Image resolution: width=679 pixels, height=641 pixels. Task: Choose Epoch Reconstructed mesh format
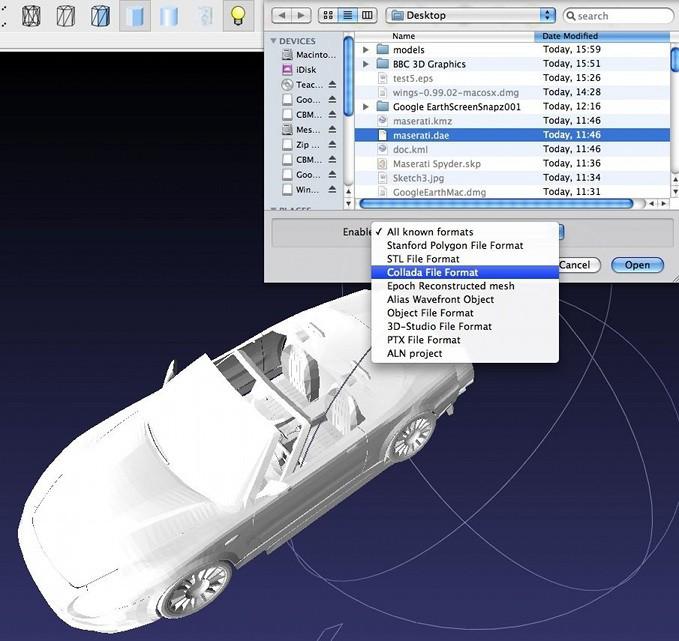pyautogui.click(x=465, y=286)
